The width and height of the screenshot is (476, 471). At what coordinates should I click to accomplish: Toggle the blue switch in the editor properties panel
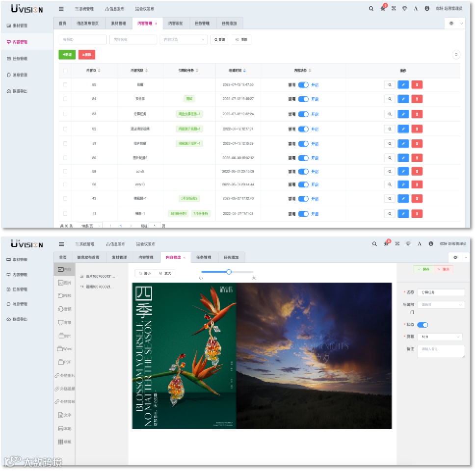(x=423, y=325)
